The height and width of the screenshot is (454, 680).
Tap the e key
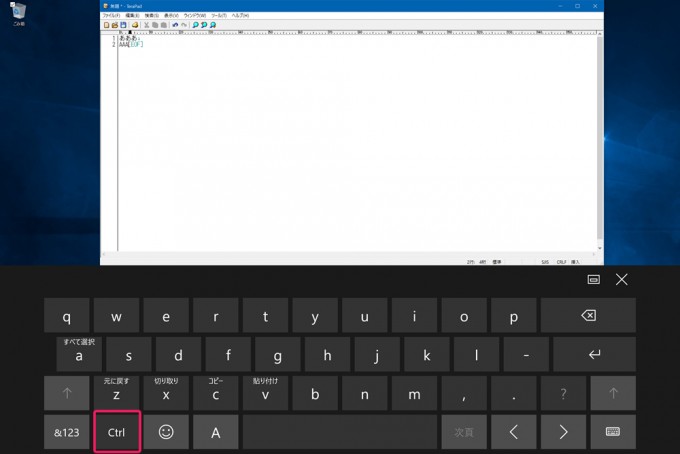(166, 315)
